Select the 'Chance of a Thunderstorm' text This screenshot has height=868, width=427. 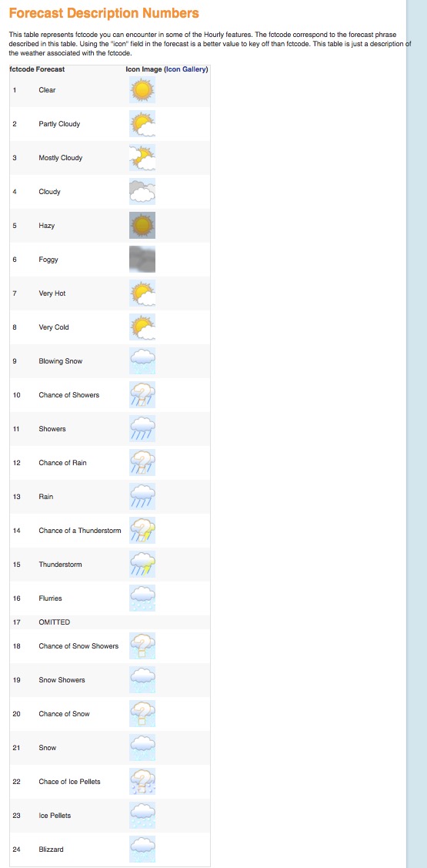pyautogui.click(x=80, y=531)
